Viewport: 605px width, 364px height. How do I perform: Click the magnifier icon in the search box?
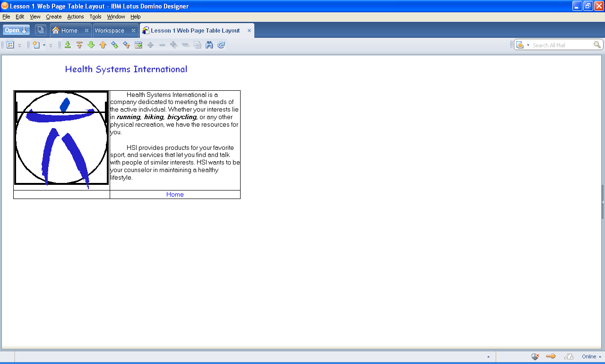[597, 45]
